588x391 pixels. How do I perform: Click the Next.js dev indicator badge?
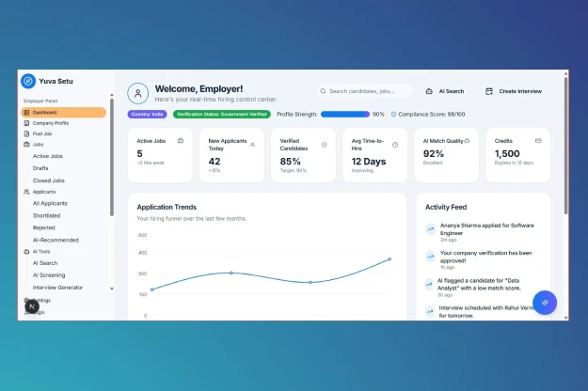tap(32, 306)
